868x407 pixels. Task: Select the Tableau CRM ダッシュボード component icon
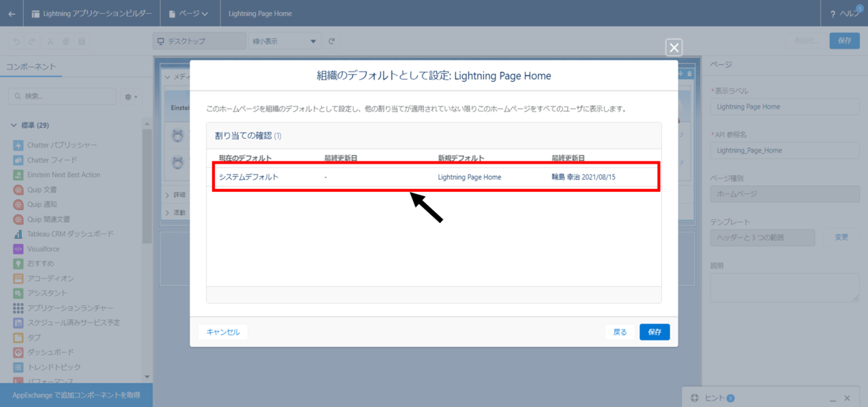pyautogui.click(x=18, y=234)
